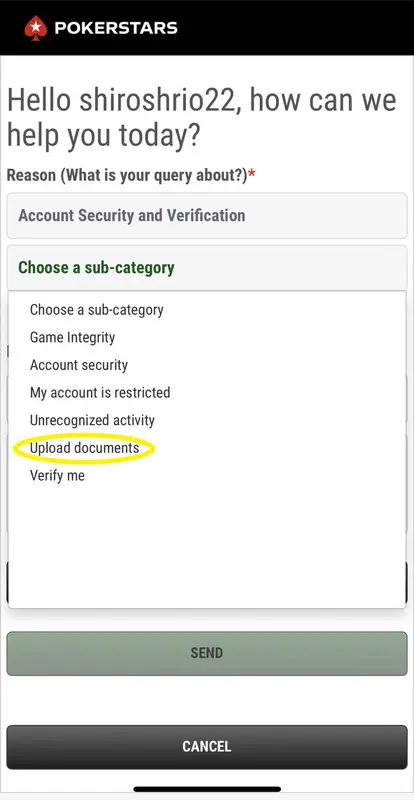Expand the Choose a sub-category combo box

click(207, 268)
